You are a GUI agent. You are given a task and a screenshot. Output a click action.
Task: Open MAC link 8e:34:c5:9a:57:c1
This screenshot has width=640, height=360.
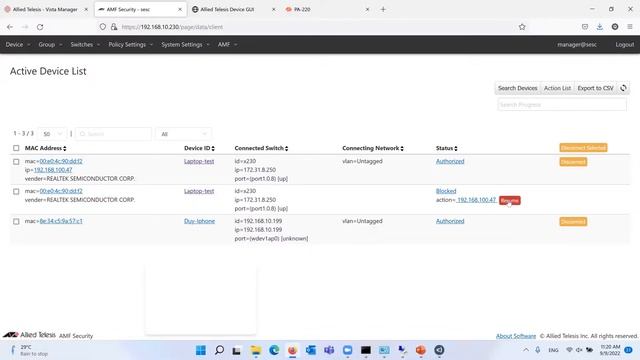tap(61, 221)
